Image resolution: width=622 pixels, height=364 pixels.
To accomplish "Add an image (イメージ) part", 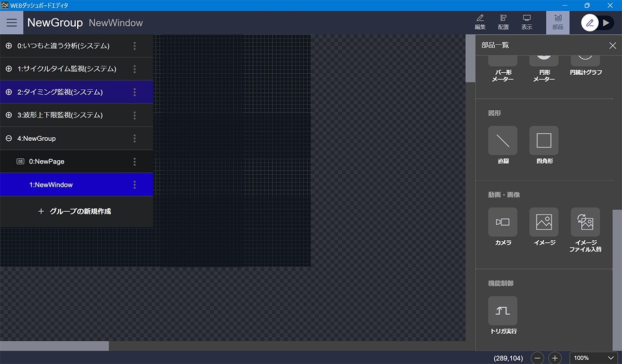I will click(544, 222).
